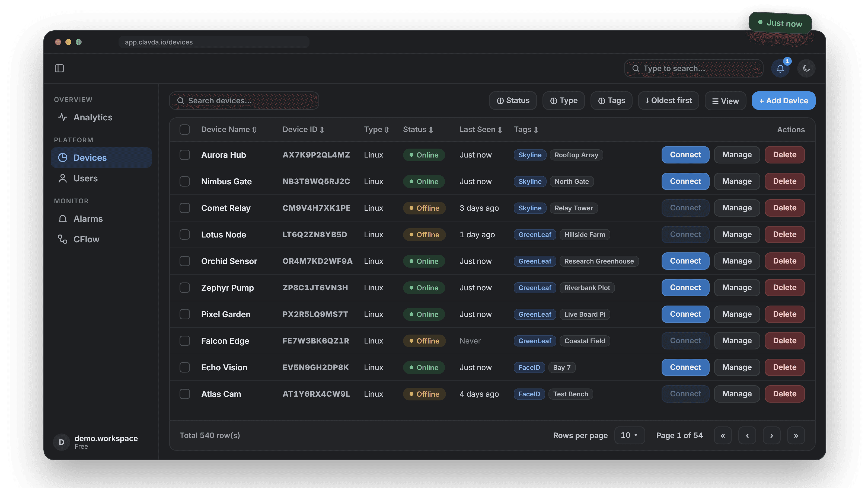Change rows per page from 10
The height and width of the screenshot is (488, 868).
(629, 435)
